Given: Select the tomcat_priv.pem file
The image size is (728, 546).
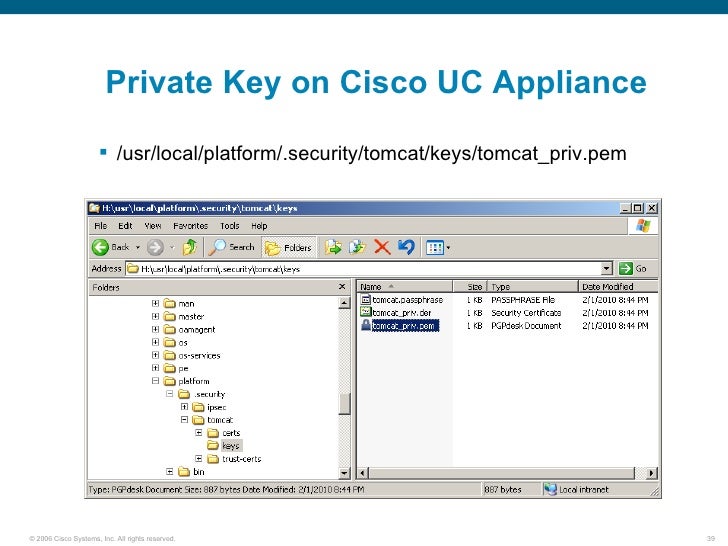Looking at the screenshot, I should click(404, 326).
